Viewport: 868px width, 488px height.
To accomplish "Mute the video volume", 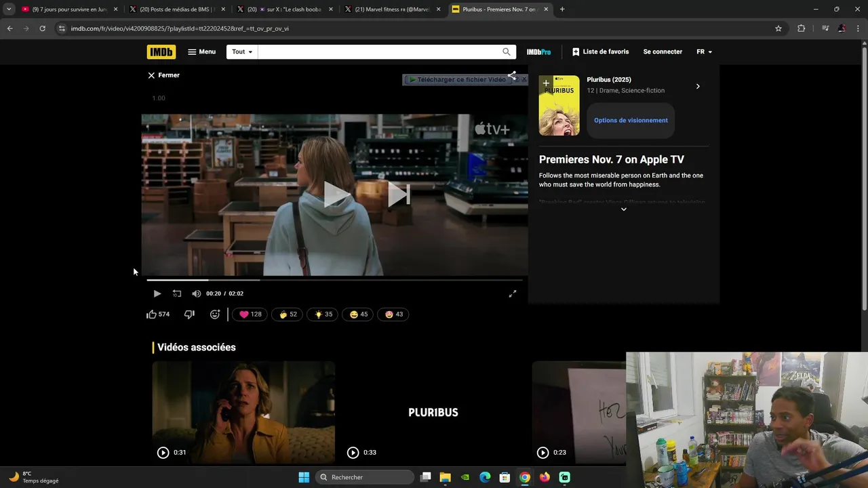I will point(196,293).
